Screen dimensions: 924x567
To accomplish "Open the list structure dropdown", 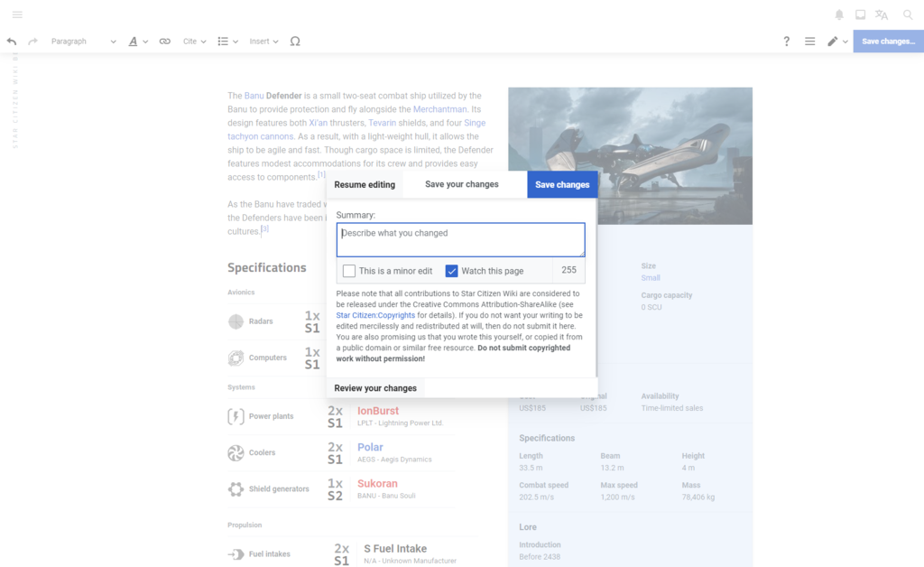I will (x=227, y=42).
